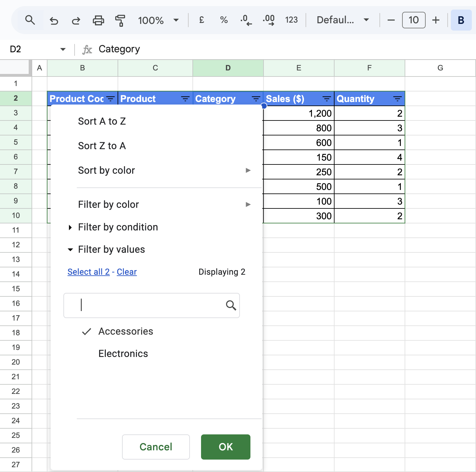Select cell with sales value 500
The image size is (476, 472).
(x=299, y=187)
